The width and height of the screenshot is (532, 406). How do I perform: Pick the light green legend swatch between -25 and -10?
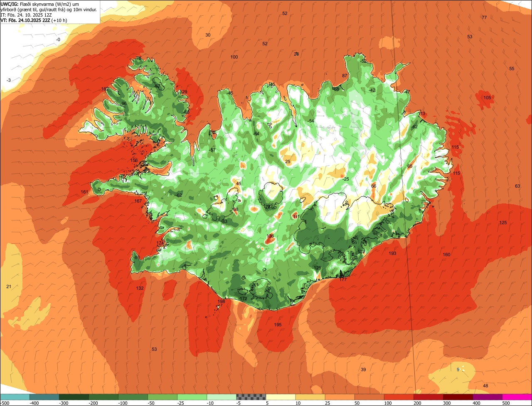[x=192, y=396]
